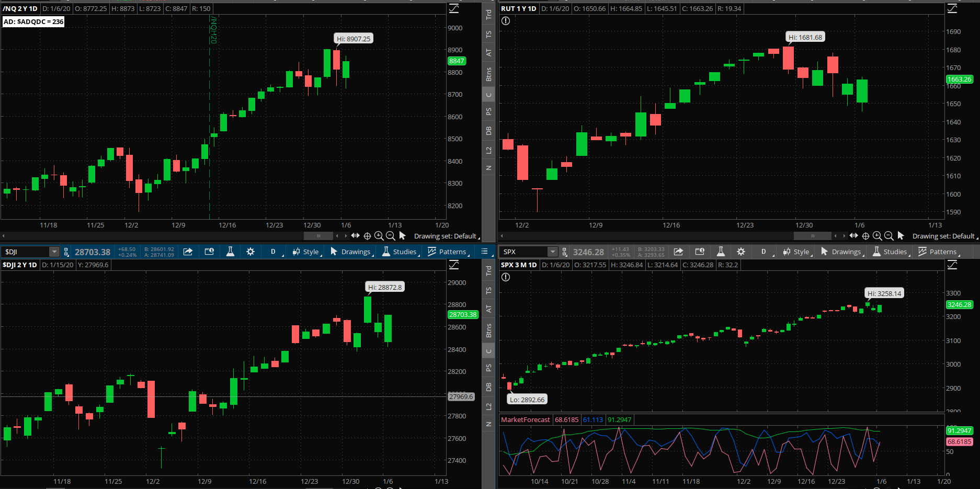This screenshot has height=489, width=980.
Task: Select the pan tool under the RUT chart
Action: coord(854,236)
